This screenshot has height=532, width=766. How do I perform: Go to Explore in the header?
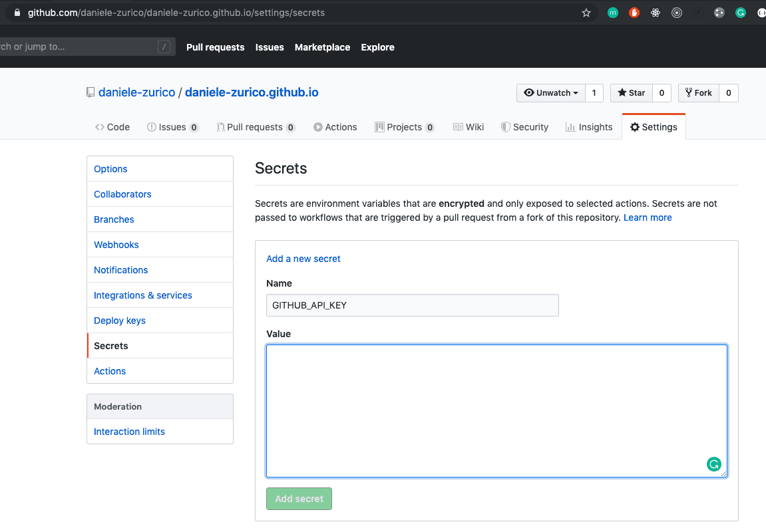click(x=377, y=47)
